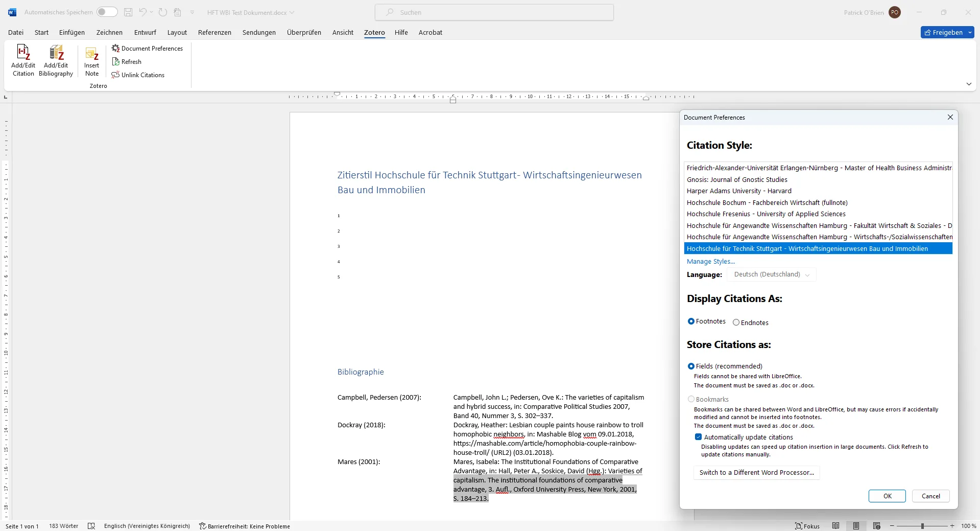Click the 100 % zoom level
The width and height of the screenshot is (980, 531).
pyautogui.click(x=968, y=526)
